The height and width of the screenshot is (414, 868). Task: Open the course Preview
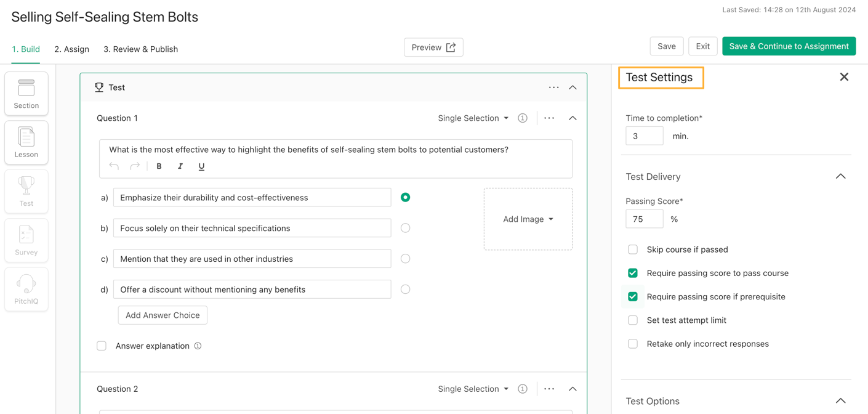click(x=433, y=47)
